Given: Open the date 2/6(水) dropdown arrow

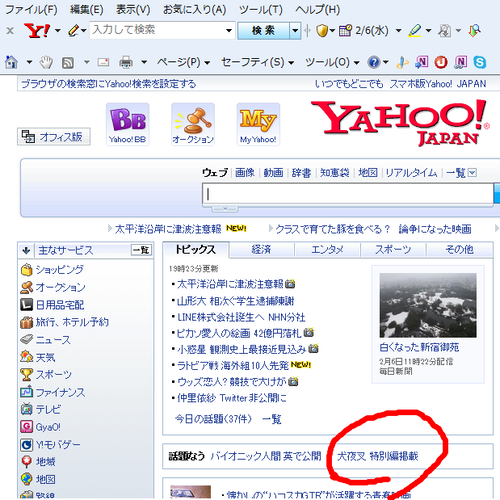Looking at the screenshot, I should [398, 31].
